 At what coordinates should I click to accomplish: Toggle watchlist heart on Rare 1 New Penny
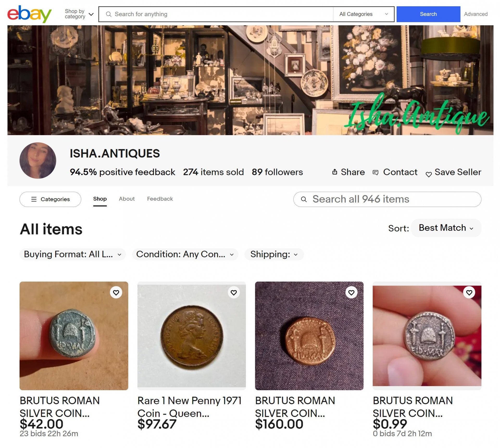coord(234,293)
